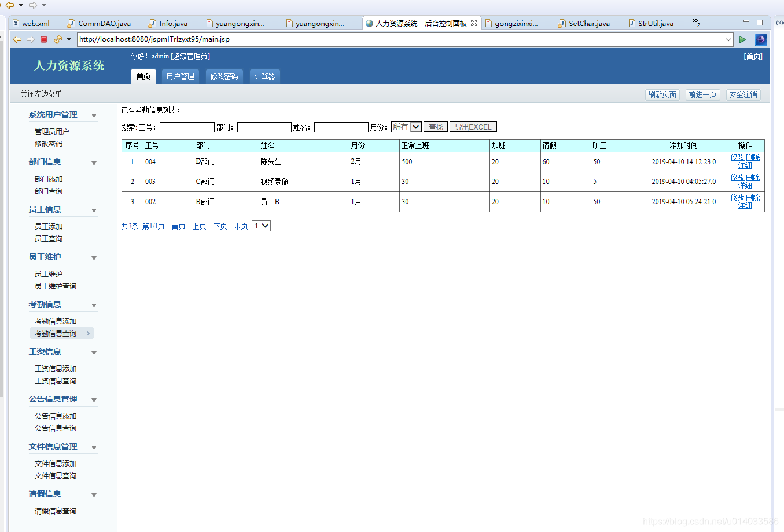Click the 安全注销 logout button
784x532 pixels.
743,94
